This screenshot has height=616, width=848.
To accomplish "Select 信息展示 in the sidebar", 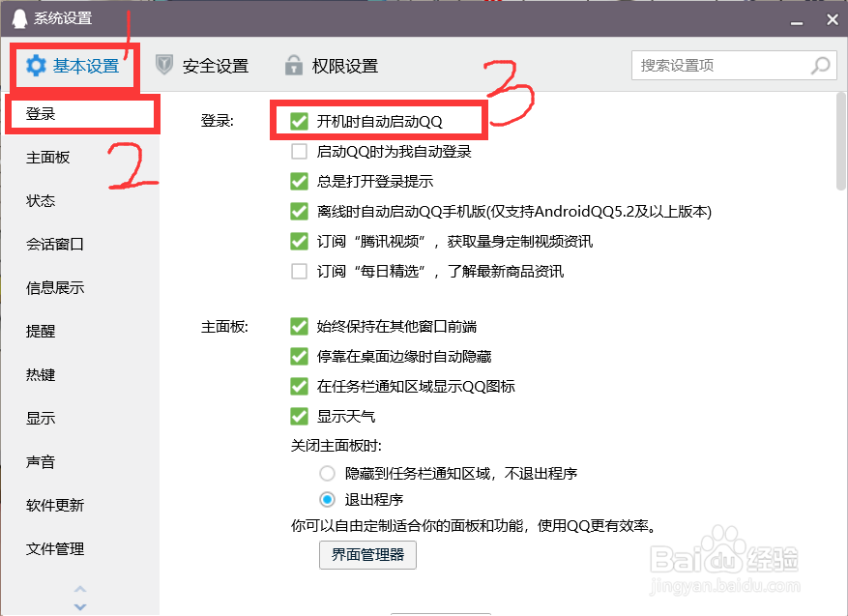I will pos(80,288).
